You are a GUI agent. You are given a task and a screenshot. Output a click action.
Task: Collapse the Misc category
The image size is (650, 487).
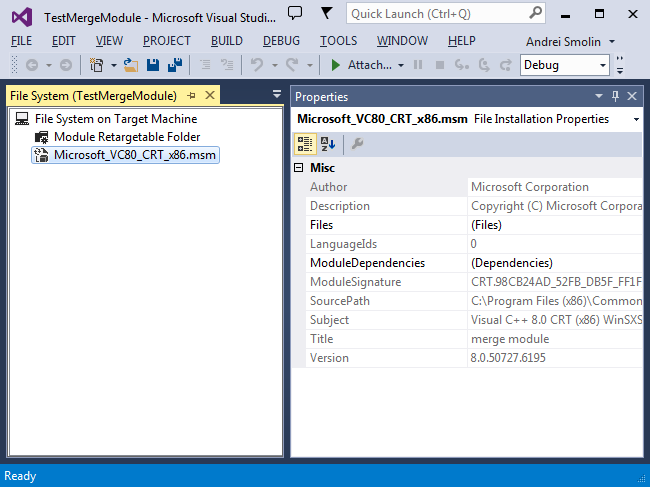(x=298, y=168)
